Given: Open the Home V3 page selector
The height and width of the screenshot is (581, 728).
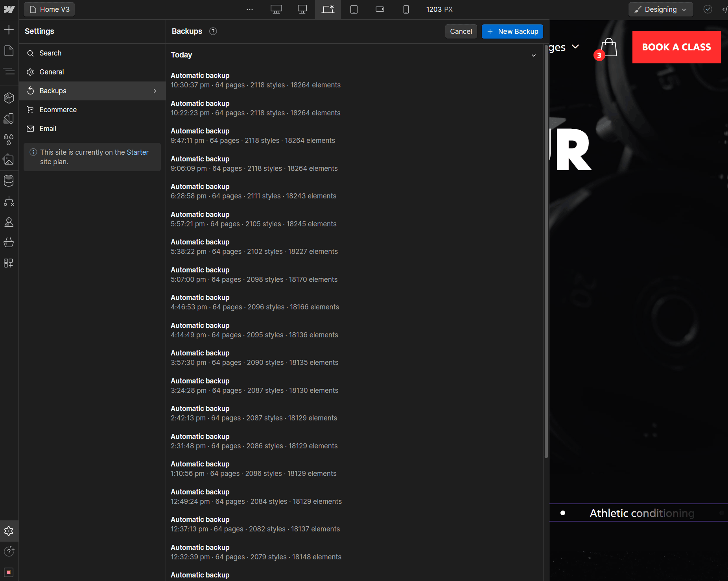Looking at the screenshot, I should [x=49, y=9].
